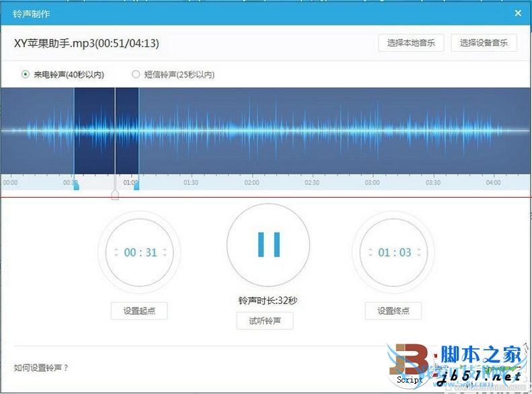Click the waveform at the 02:00 mark
This screenshot has height=394, width=532.
pos(252,131)
